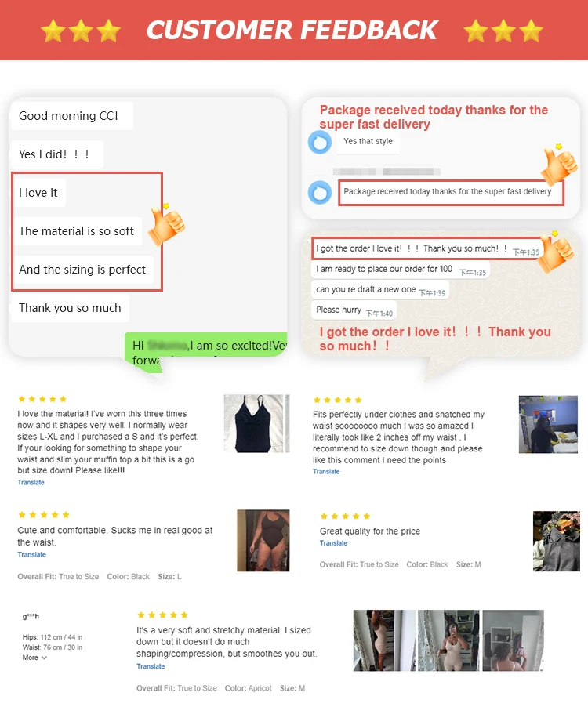Expand the More chevron under Waist measurement
This screenshot has width=588, height=707.
point(44,658)
